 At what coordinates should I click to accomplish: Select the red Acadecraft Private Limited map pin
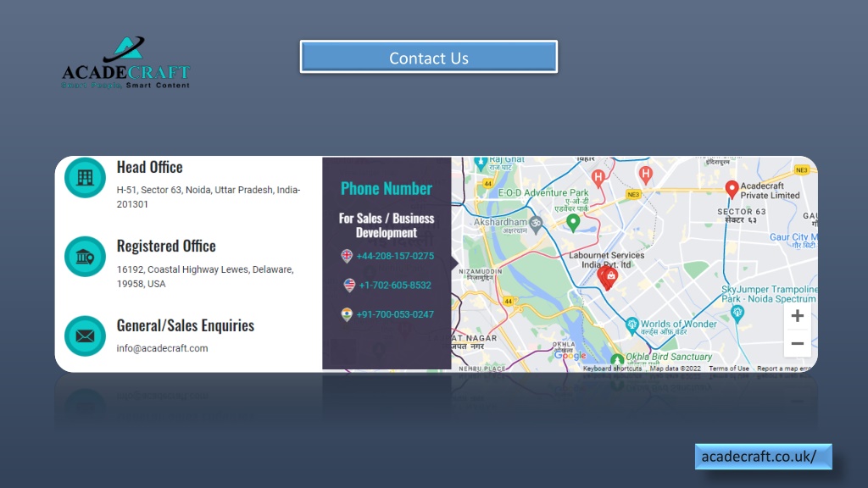[732, 190]
